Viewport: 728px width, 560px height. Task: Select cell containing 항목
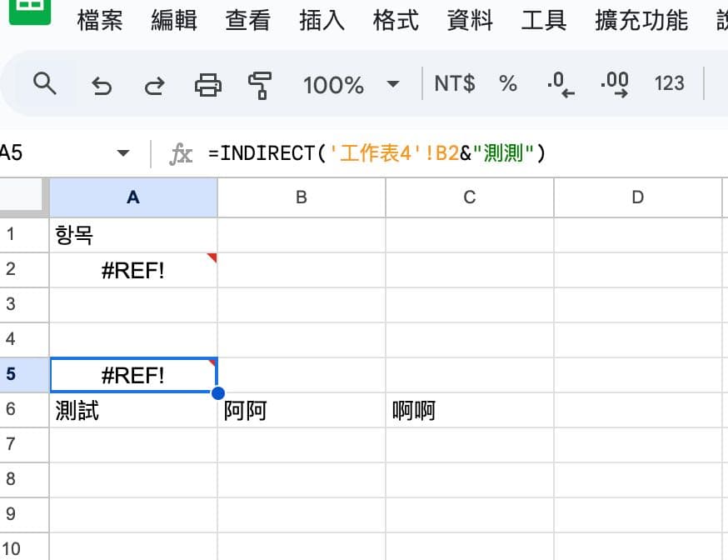(x=133, y=235)
